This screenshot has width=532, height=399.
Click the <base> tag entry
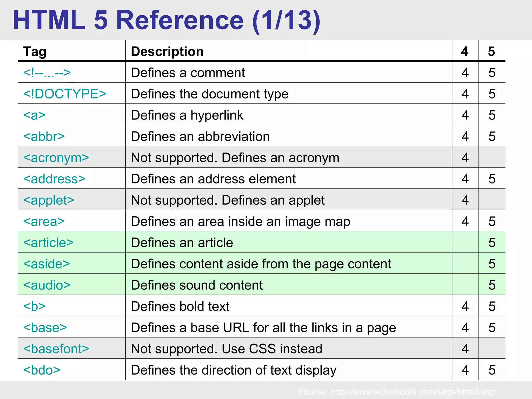pos(45,328)
